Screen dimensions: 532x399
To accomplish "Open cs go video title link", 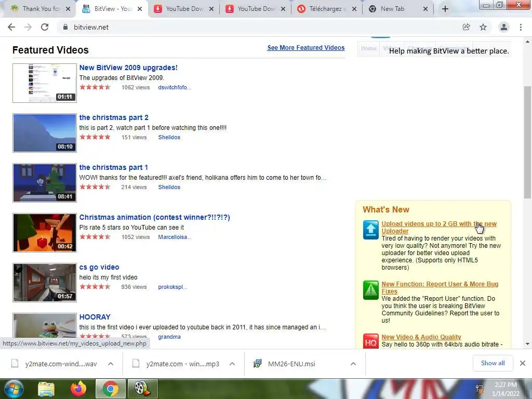I will (x=99, y=267).
